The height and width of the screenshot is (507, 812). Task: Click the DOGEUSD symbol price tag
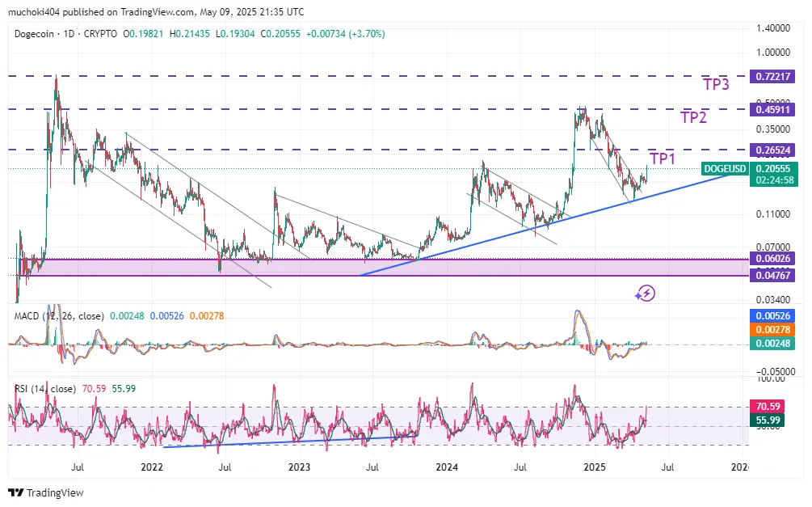725,168
